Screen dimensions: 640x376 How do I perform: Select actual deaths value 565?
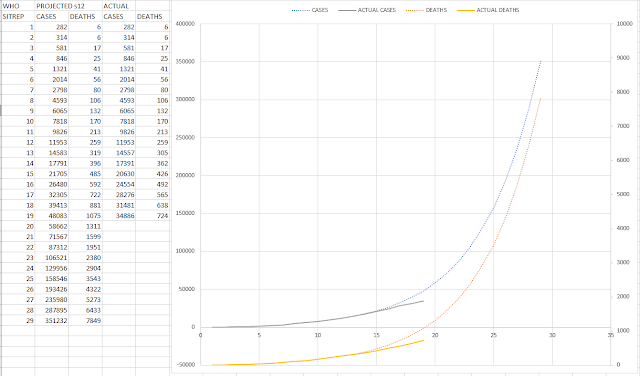[x=153, y=195]
